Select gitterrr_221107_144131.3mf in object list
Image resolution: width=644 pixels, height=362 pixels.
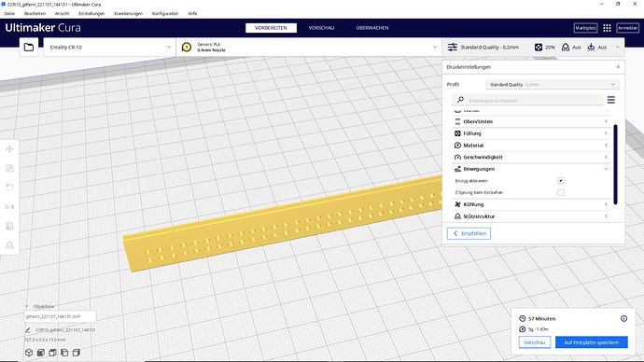(60, 317)
